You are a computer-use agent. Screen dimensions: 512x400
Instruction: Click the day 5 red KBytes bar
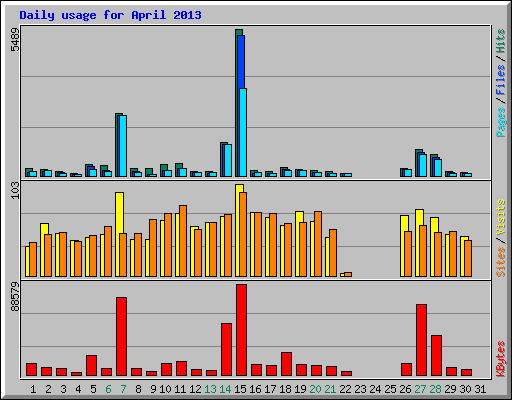[91, 366]
